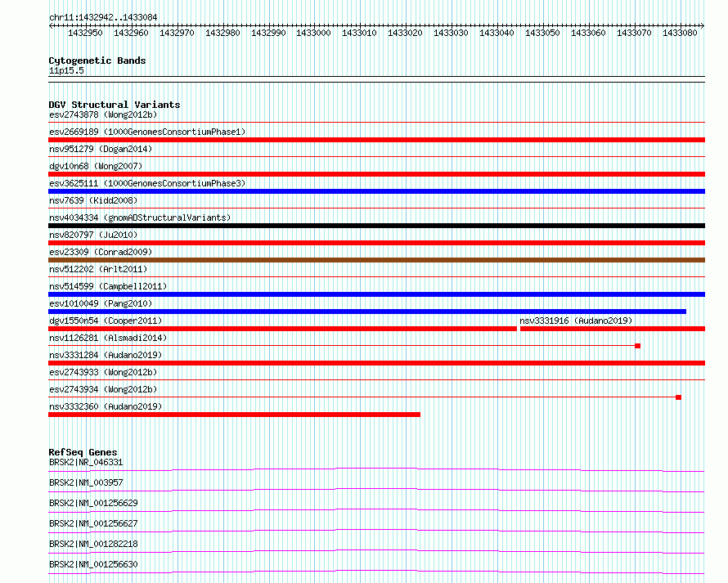Open transcript BRSK2|NR_046331
The height and width of the screenshot is (583, 728).
pos(86,462)
